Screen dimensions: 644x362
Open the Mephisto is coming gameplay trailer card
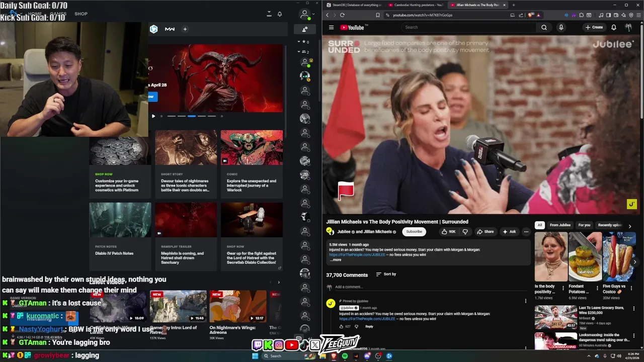click(186, 236)
